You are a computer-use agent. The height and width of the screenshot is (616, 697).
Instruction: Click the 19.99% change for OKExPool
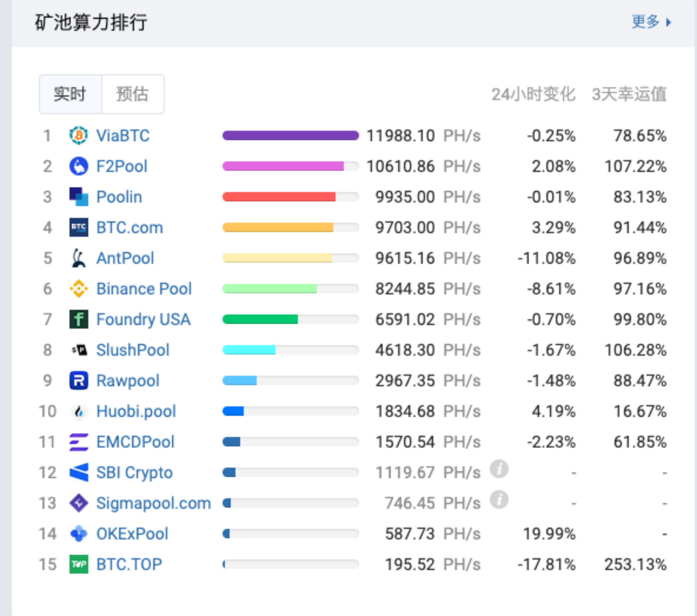tap(549, 534)
